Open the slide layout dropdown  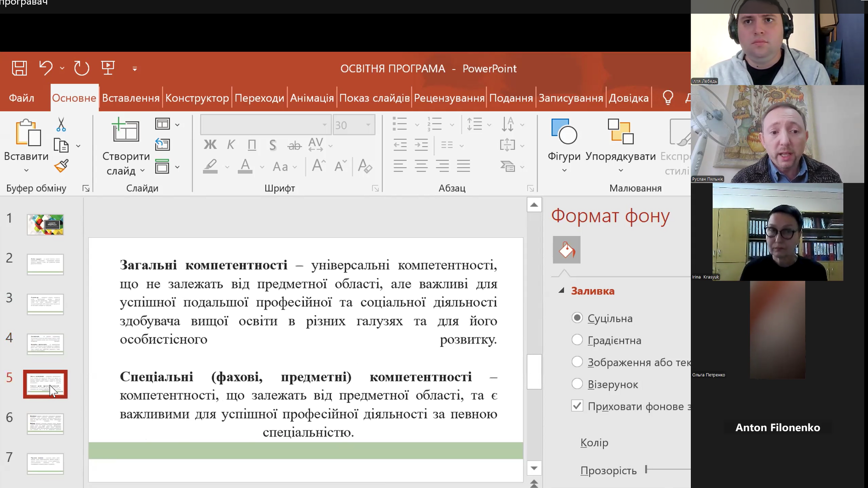pyautogui.click(x=167, y=124)
